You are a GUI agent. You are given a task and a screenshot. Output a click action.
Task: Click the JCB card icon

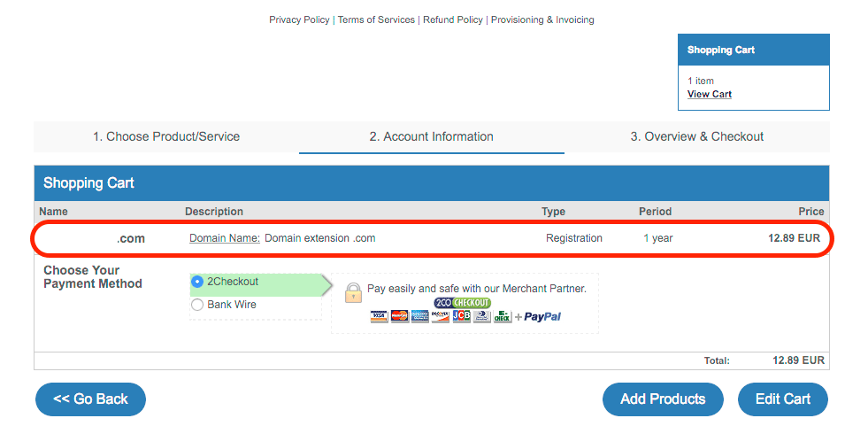[x=462, y=316]
